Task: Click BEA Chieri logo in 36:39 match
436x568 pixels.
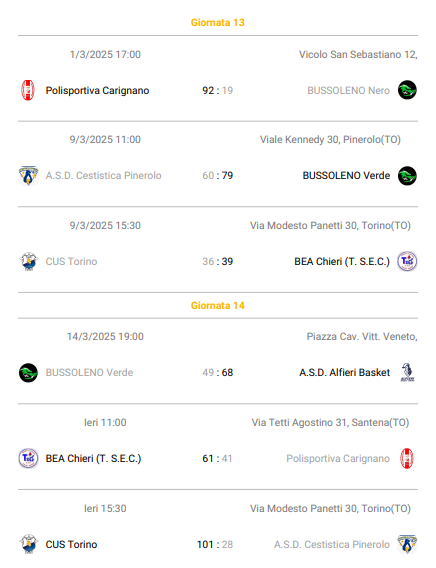Action: click(x=407, y=261)
